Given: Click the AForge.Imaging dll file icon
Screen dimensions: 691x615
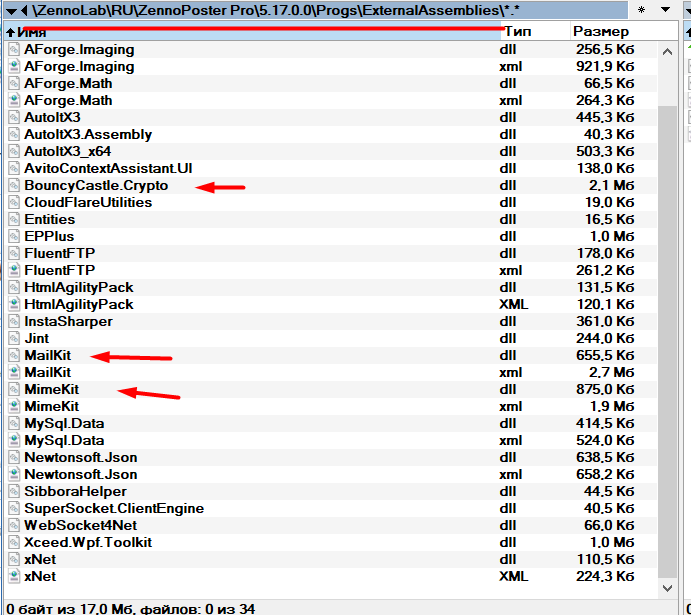Looking at the screenshot, I should 14,49.
